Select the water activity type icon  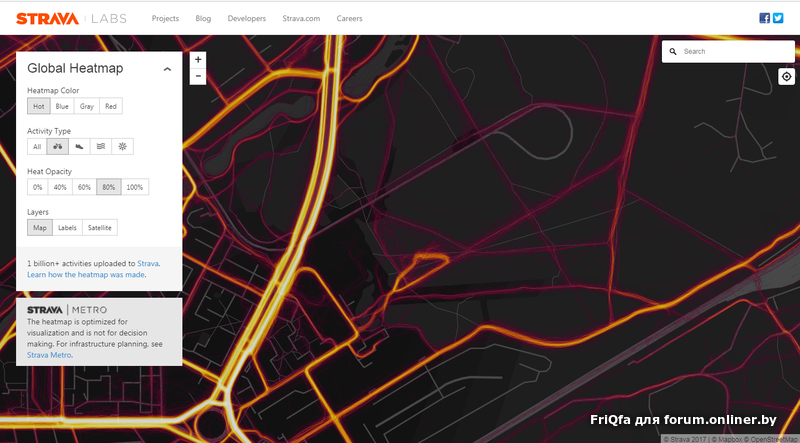click(x=101, y=146)
